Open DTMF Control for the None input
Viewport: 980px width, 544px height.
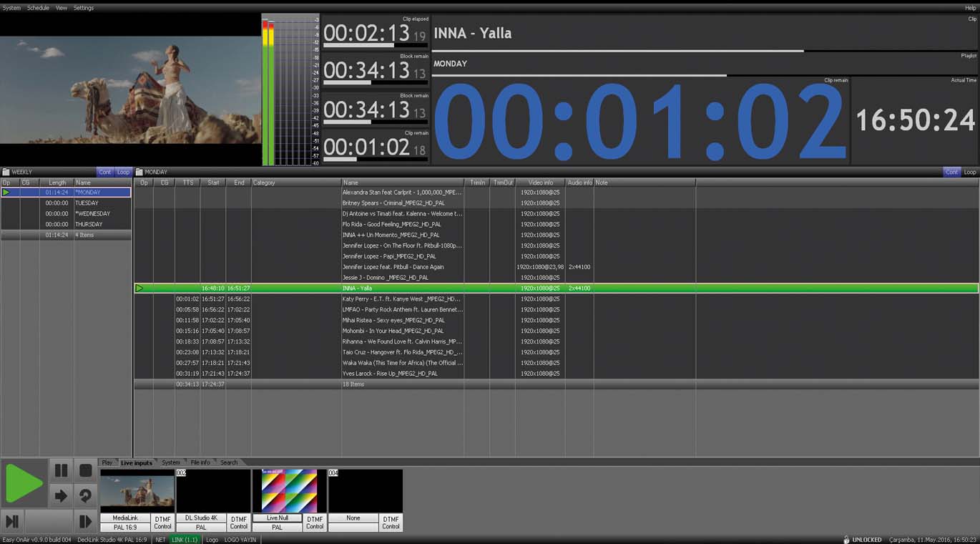(x=391, y=523)
